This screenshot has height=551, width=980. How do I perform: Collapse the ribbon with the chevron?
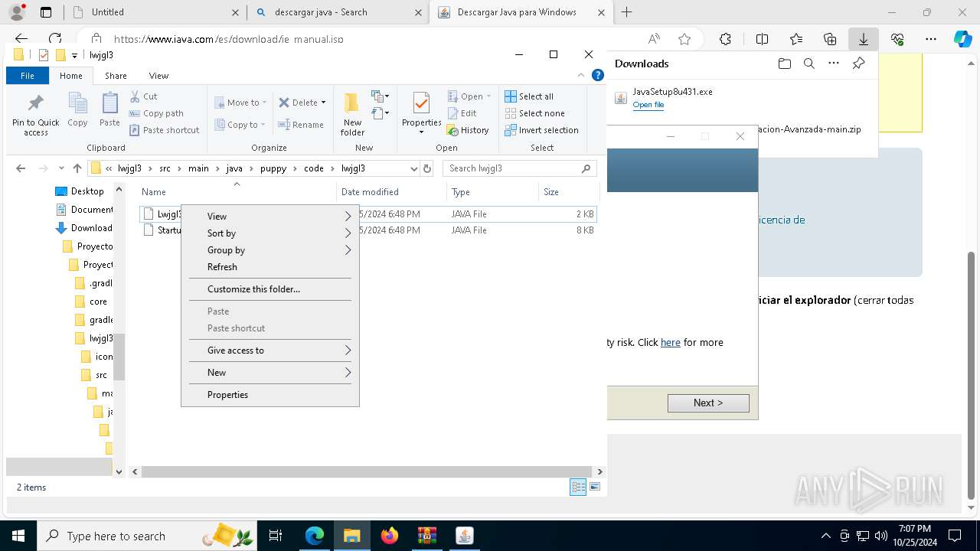[x=581, y=75]
